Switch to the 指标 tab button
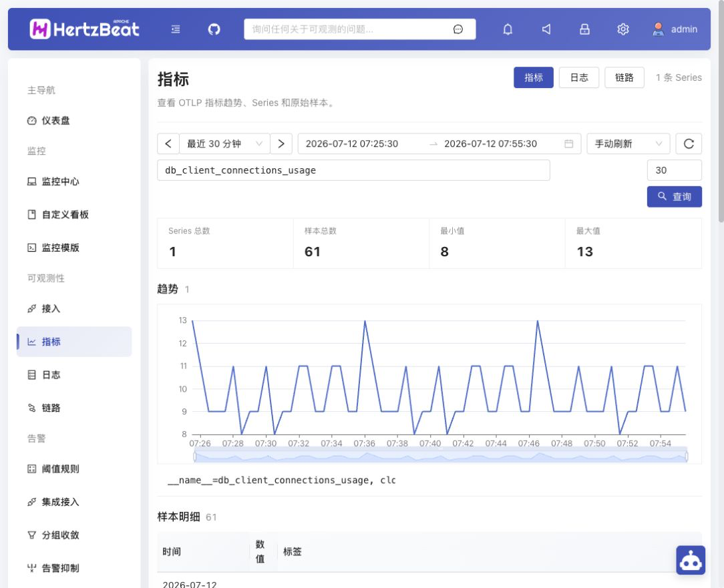 [x=533, y=77]
